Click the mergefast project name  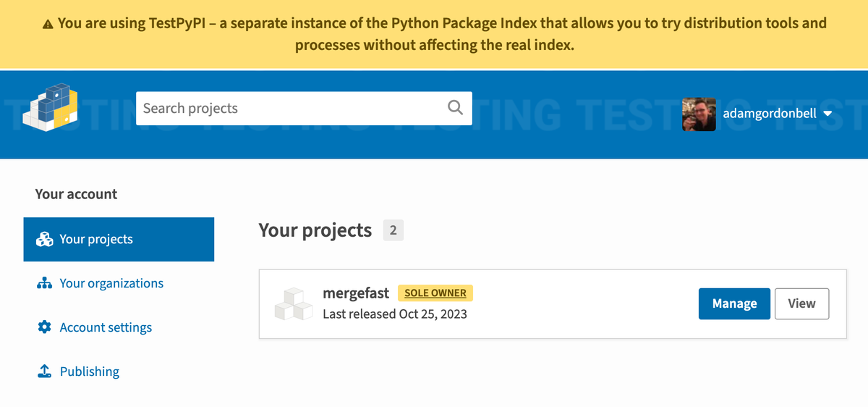pos(356,293)
